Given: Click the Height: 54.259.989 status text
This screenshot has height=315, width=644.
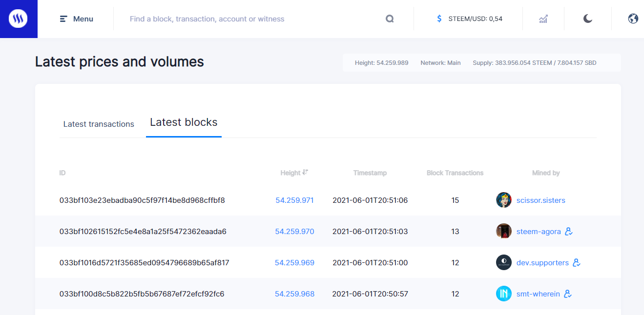Looking at the screenshot, I should [382, 63].
